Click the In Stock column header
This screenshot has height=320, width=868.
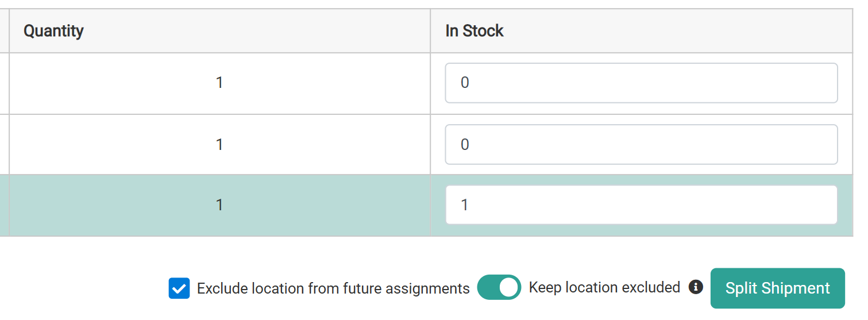point(474,31)
